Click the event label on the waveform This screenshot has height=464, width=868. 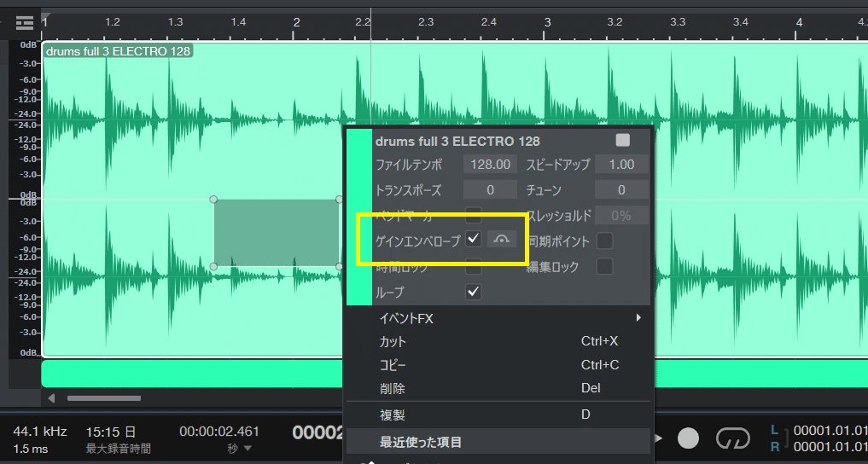point(118,51)
